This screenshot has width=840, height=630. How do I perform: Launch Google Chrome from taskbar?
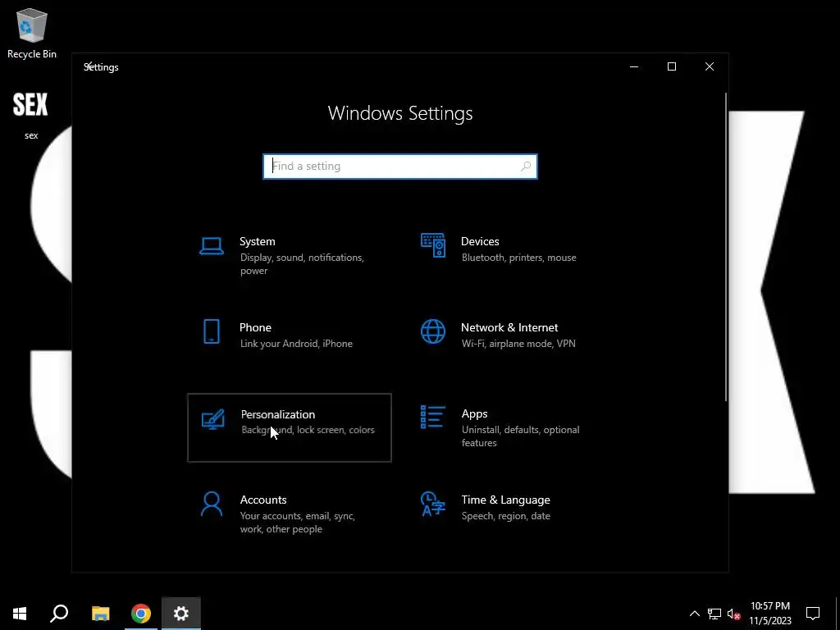(141, 614)
